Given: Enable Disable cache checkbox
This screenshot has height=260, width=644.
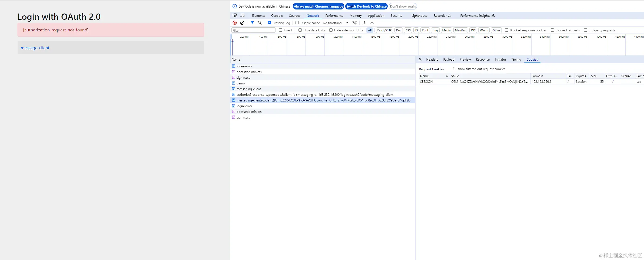Looking at the screenshot, I should 297,23.
